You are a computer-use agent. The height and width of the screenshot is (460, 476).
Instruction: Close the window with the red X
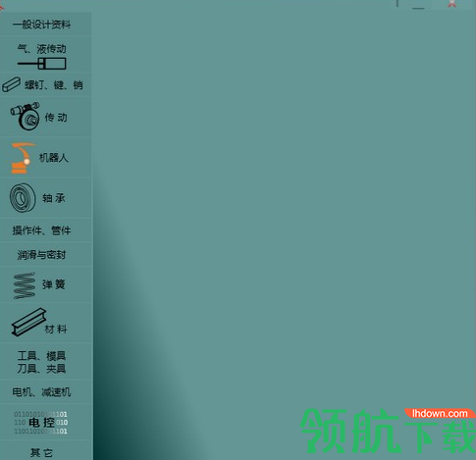click(x=452, y=4)
